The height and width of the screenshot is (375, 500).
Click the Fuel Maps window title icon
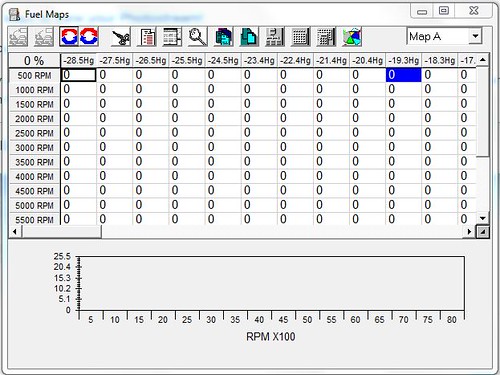point(14,15)
